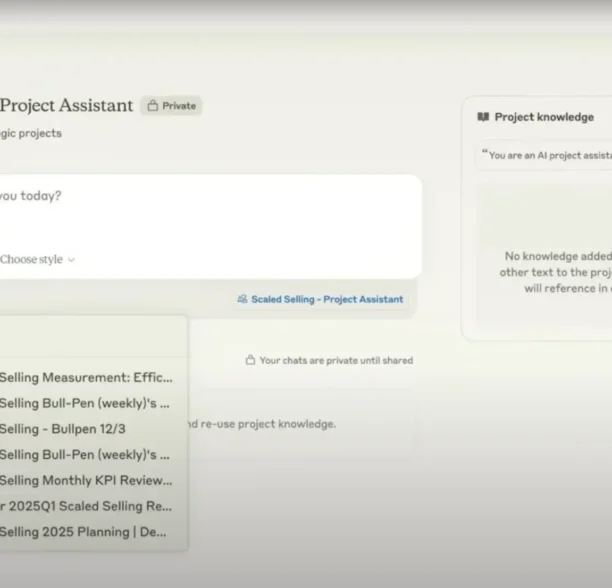This screenshot has height=588, width=612.
Task: Click the Choose style chevron arrow
Action: (x=71, y=260)
